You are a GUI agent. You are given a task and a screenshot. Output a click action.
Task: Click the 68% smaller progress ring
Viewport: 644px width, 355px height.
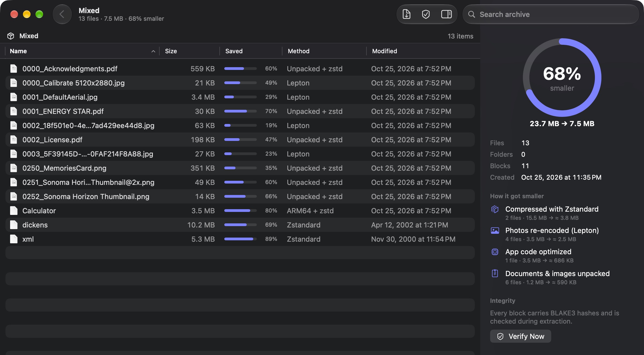(562, 78)
